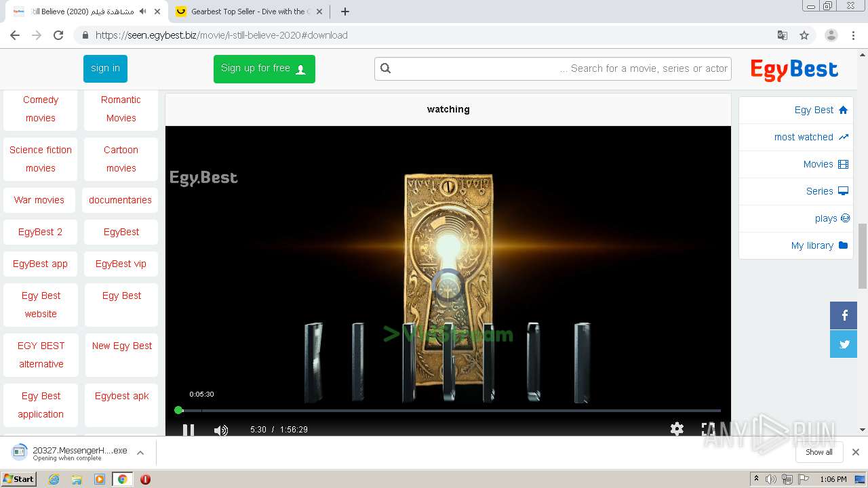Image resolution: width=868 pixels, height=488 pixels.
Task: Open the EgyBest logo homepage
Action: click(794, 69)
